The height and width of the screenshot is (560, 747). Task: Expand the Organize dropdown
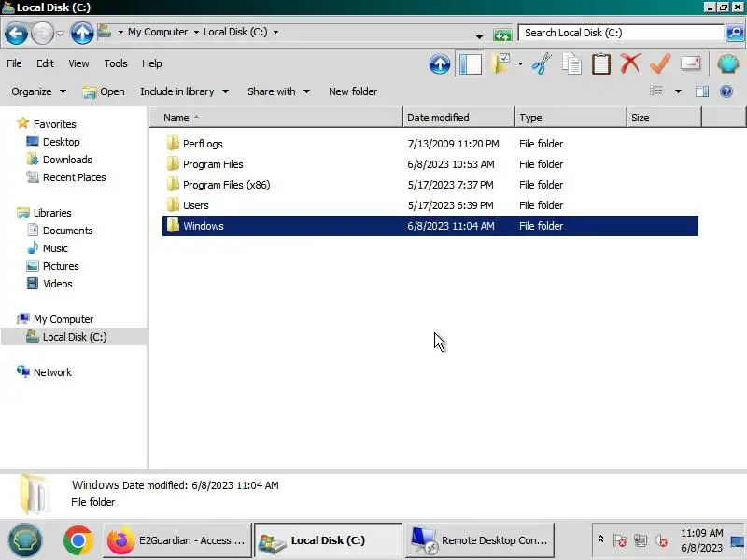point(38,91)
